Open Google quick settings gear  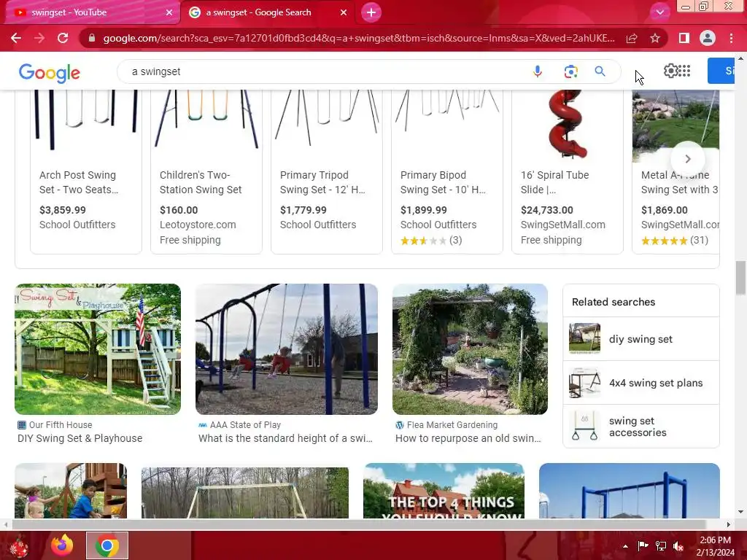pos(671,71)
